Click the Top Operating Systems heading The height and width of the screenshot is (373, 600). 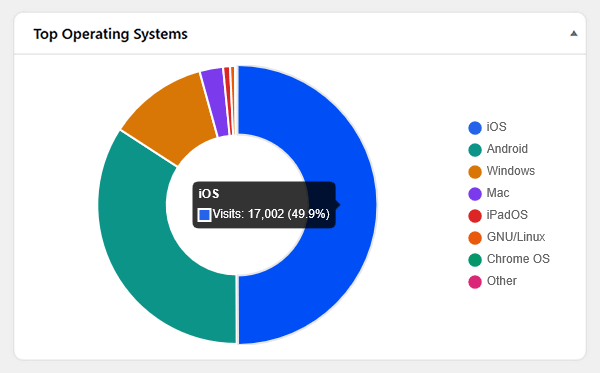(x=110, y=34)
